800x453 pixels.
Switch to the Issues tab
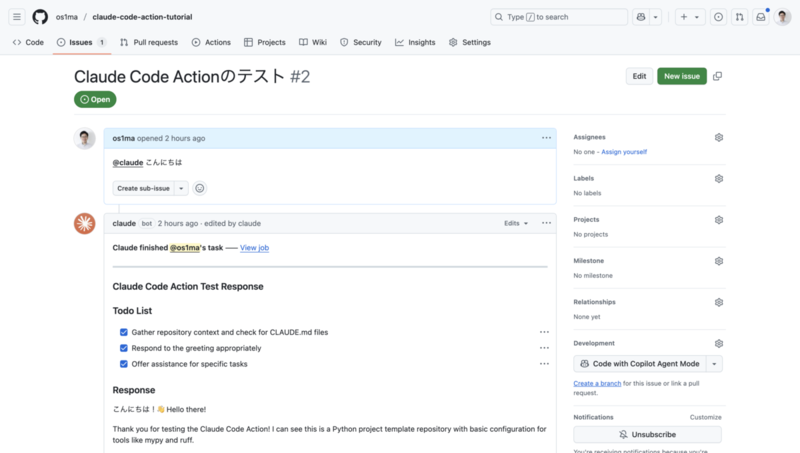point(82,42)
